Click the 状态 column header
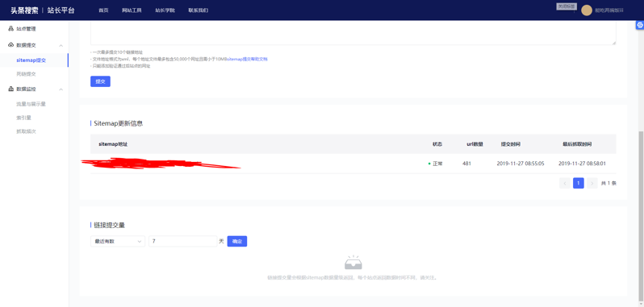The image size is (644, 307). pyautogui.click(x=437, y=144)
